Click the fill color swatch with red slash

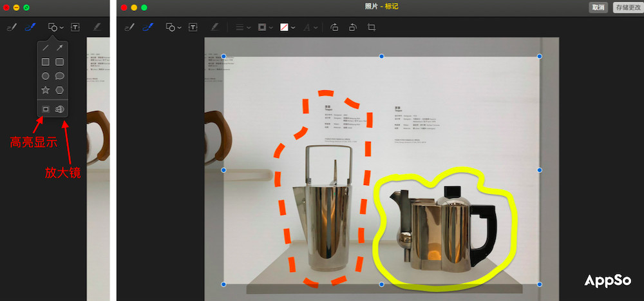pyautogui.click(x=284, y=28)
